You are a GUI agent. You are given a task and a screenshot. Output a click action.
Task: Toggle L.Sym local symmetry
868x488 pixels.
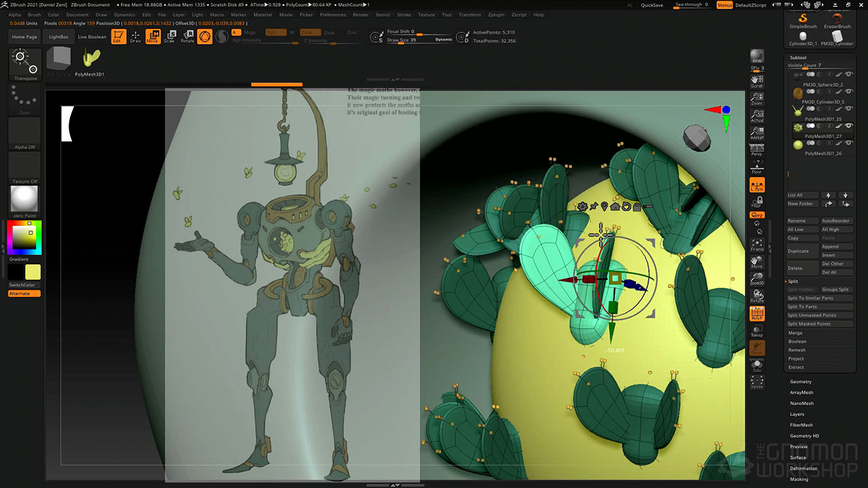tap(757, 185)
